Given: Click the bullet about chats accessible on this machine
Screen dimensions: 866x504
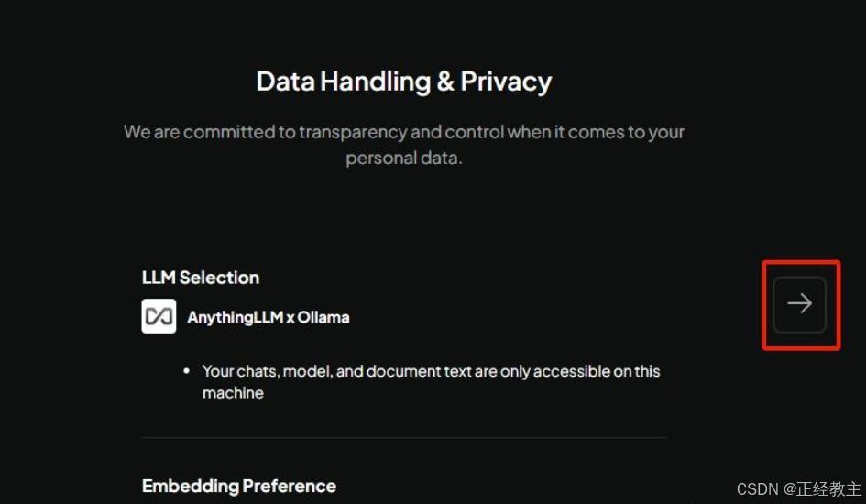Looking at the screenshot, I should tap(431, 382).
